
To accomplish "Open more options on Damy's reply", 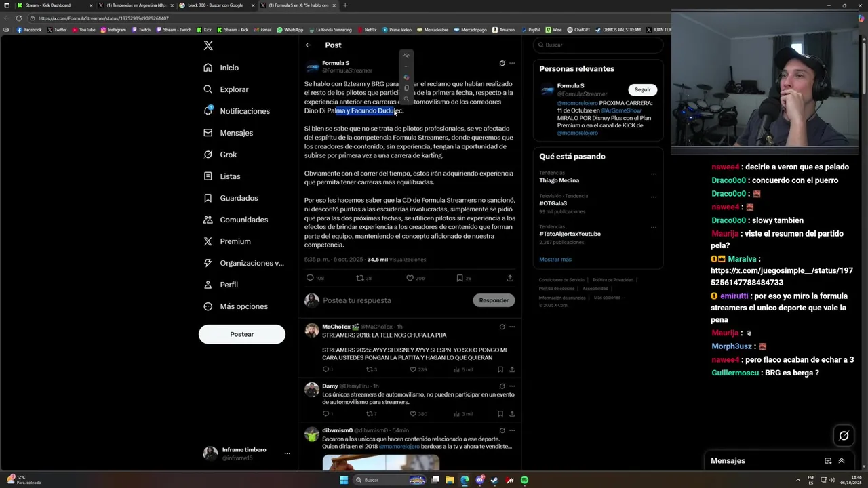I will pos(512,386).
